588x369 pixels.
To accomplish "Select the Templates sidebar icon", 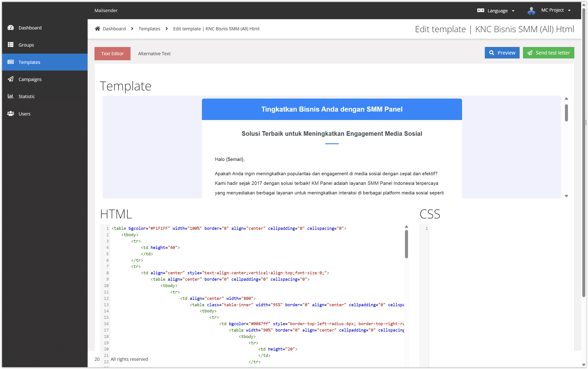I will [11, 62].
